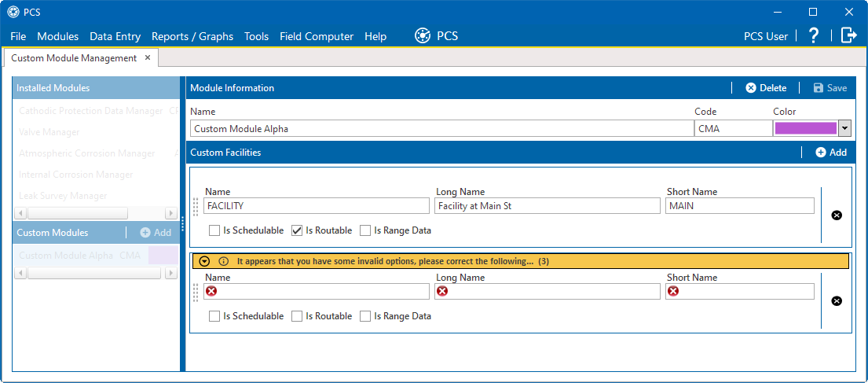The image size is (868, 383).
Task: Close the Custom Module Management tab
Action: [147, 57]
